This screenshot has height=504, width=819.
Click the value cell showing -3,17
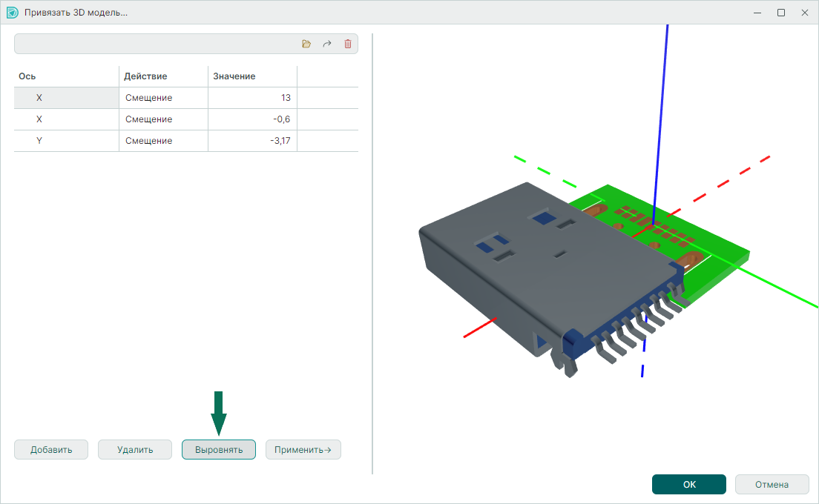[252, 141]
